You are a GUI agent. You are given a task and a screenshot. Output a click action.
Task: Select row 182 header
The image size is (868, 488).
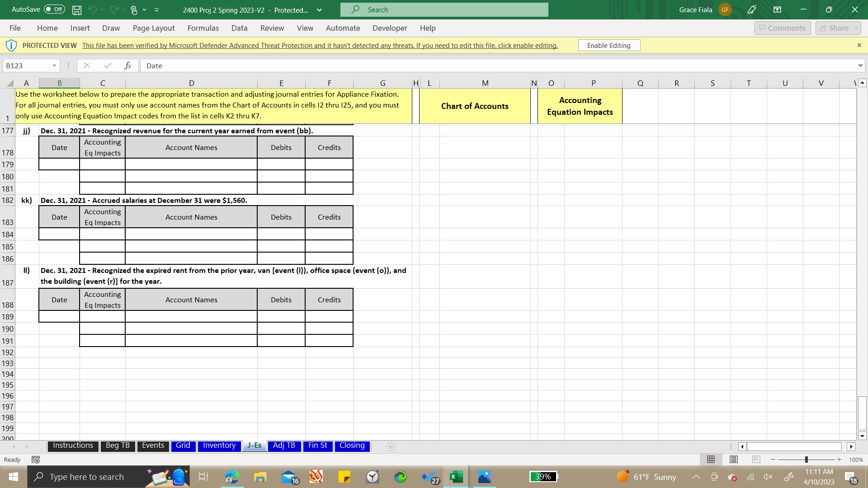(8, 200)
